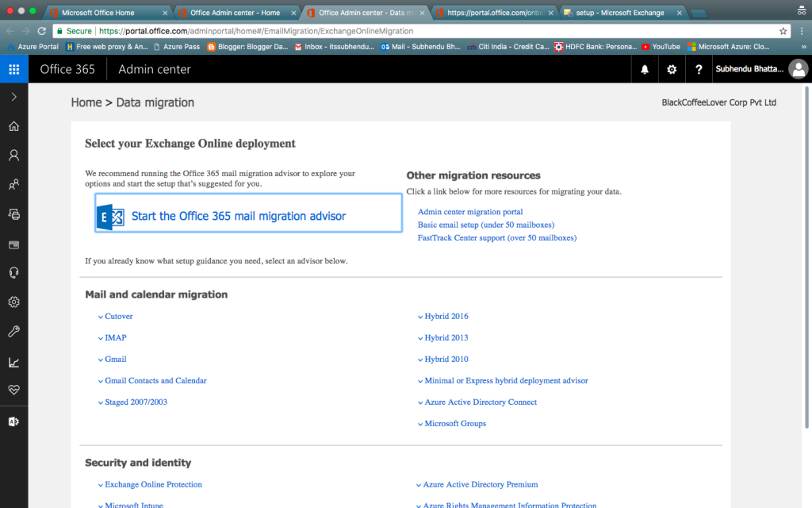Switch to Office Admin center - Home tab
The width and height of the screenshot is (812, 508).
coord(235,13)
